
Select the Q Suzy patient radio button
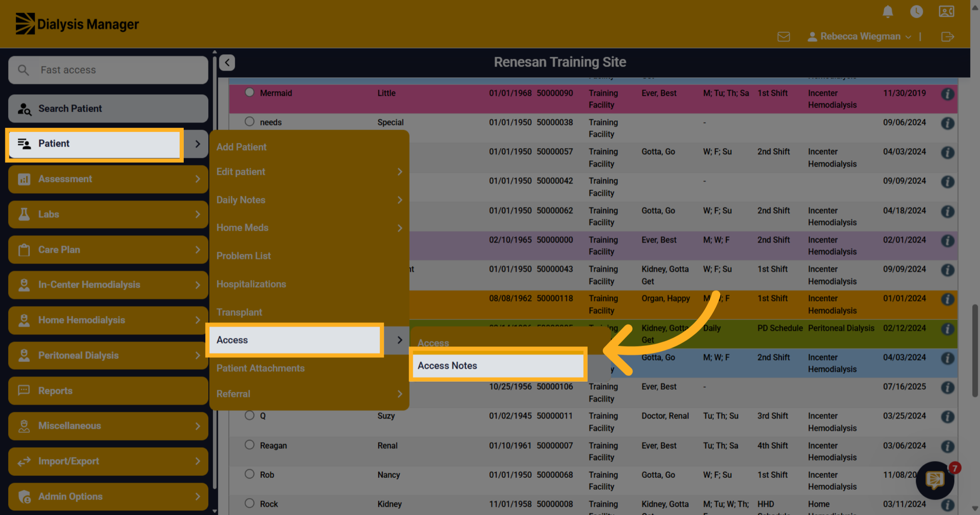249,415
